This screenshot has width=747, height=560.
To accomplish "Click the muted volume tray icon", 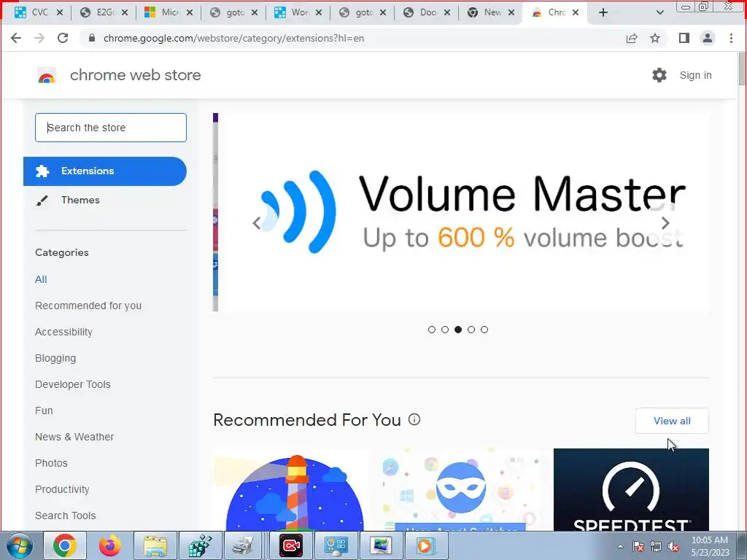I will pyautogui.click(x=673, y=547).
